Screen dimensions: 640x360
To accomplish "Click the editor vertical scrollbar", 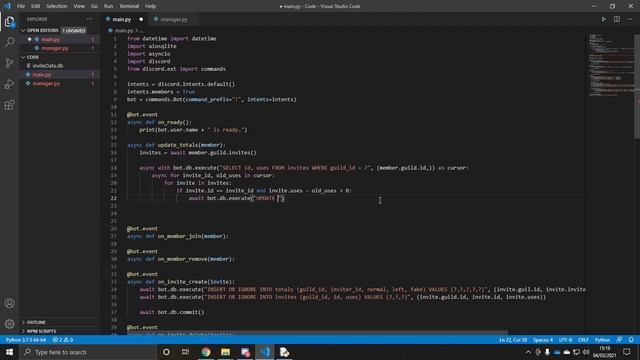I will coord(637,86).
